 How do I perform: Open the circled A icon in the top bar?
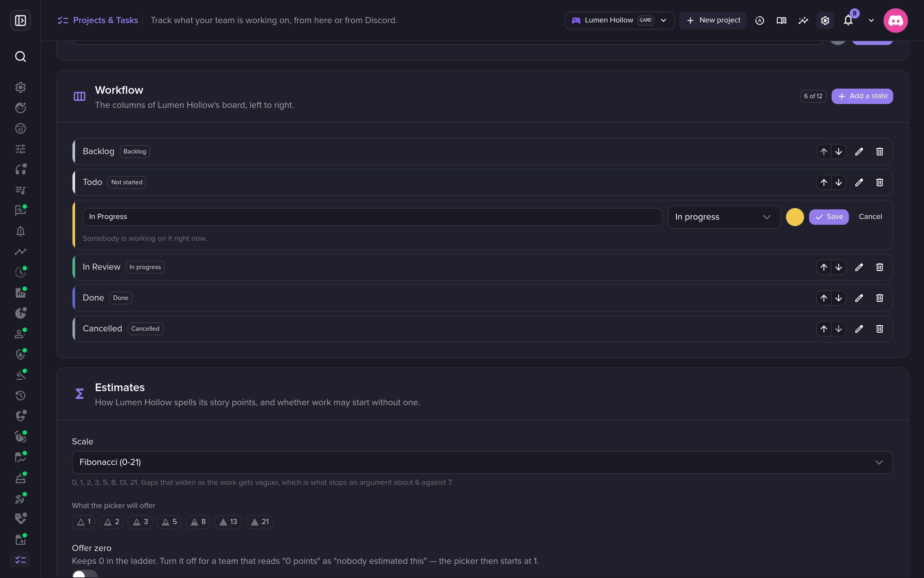coord(760,20)
